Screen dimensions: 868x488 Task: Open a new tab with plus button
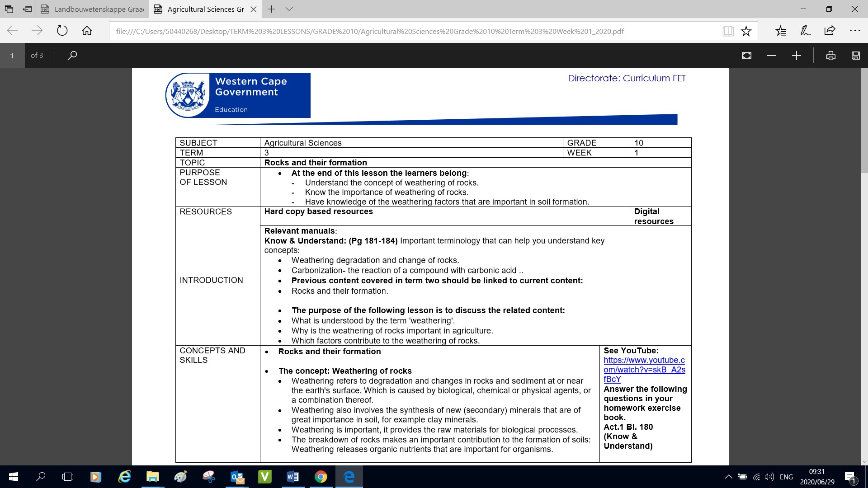[271, 9]
